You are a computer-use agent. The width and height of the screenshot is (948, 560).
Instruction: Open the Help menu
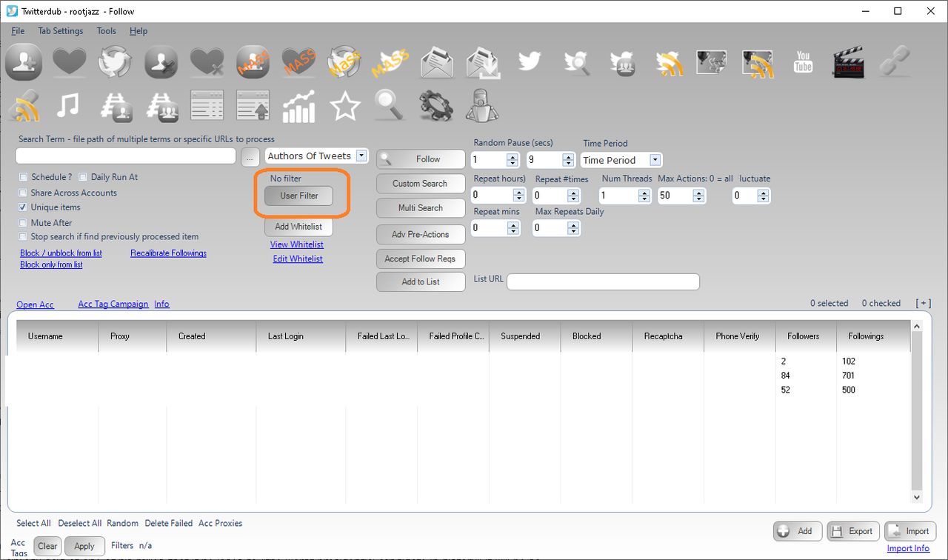[138, 31]
